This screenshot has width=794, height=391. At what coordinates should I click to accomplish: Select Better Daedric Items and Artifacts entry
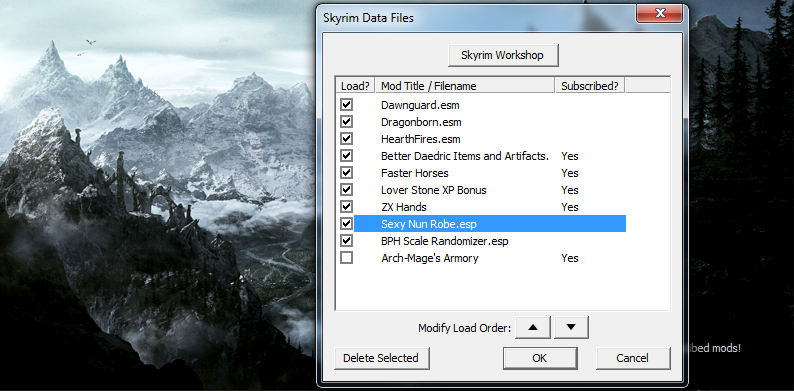click(465, 156)
